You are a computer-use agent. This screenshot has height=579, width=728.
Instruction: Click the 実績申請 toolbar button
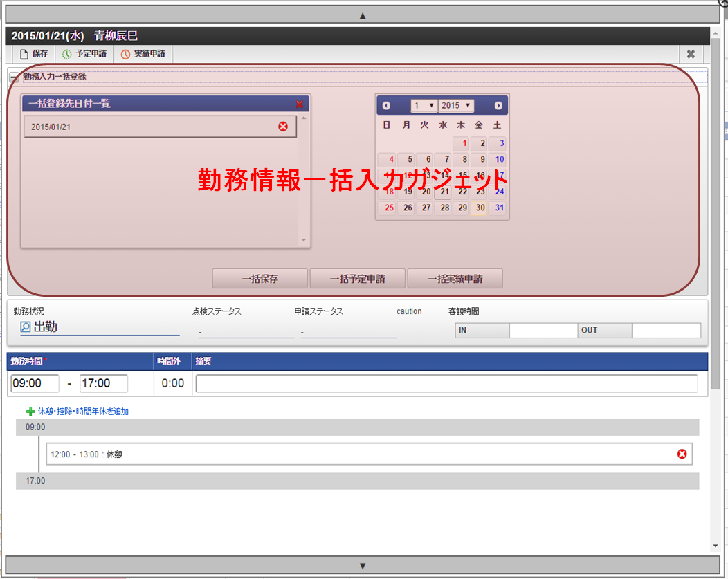(x=143, y=54)
